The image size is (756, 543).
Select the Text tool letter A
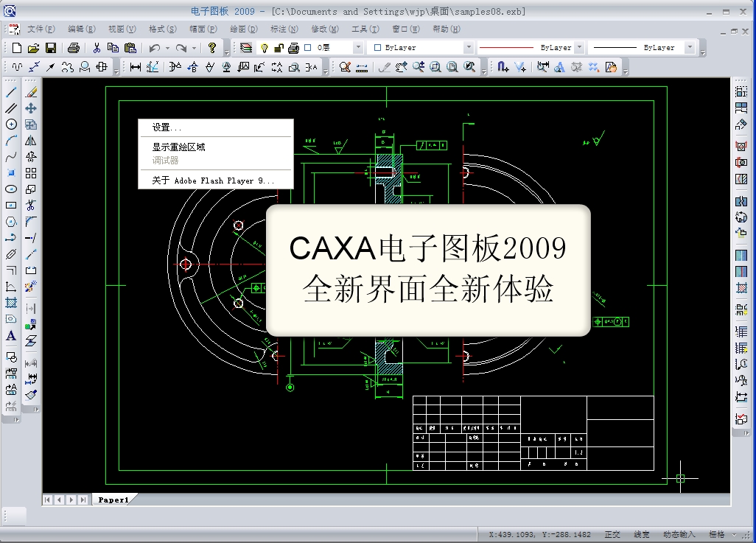11,336
